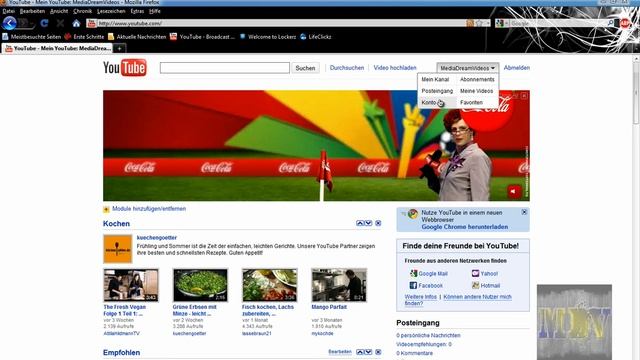Screen dimensions: 640x360
Task: Open the Extras menu
Action: pos(137,11)
